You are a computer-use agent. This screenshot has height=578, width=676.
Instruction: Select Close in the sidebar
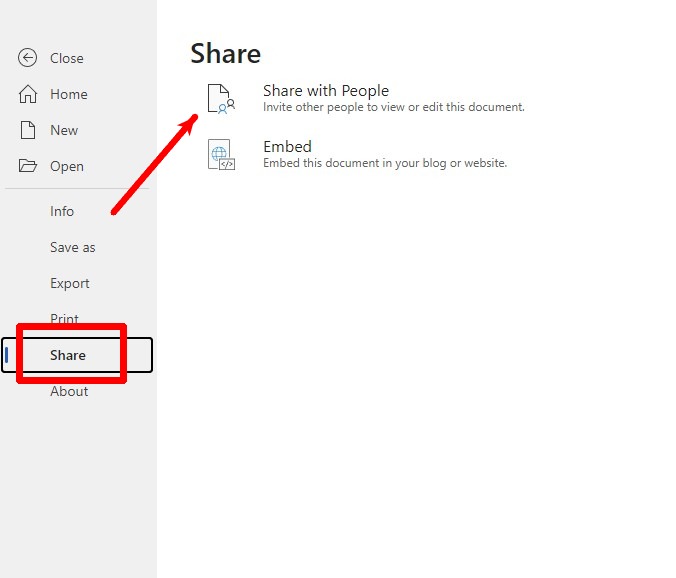point(67,58)
